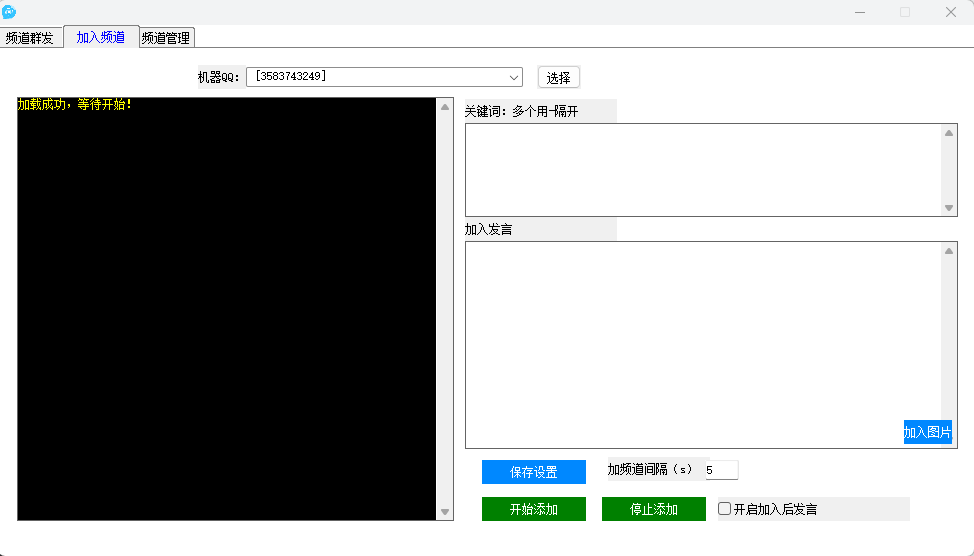Click the 选择 button beside the QQ dropdown

pos(558,77)
